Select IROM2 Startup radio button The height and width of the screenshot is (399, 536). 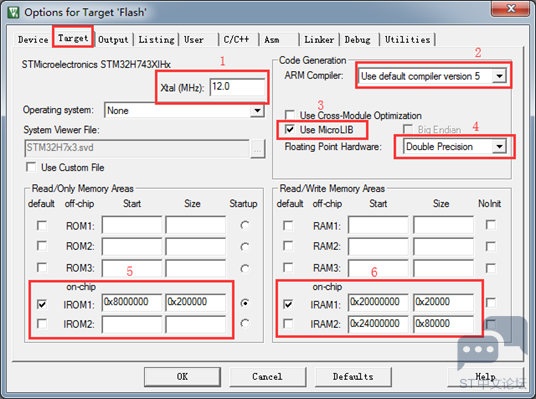point(245,323)
